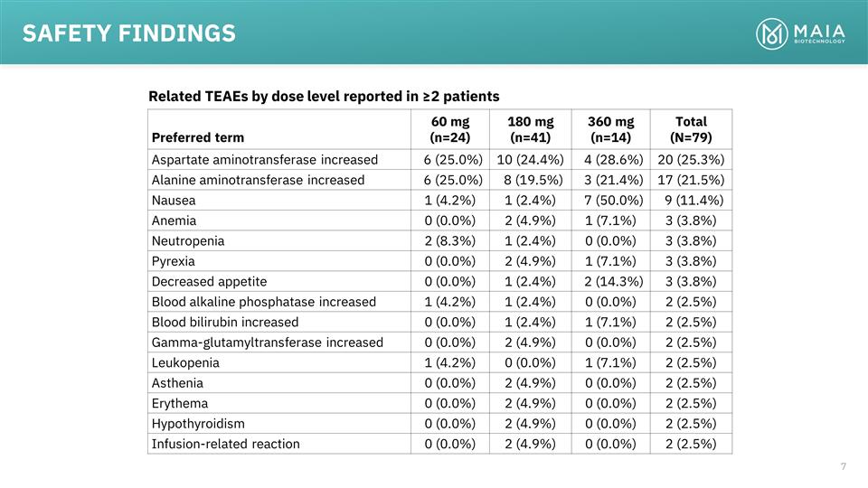The image size is (868, 488).
Task: Click the slide page number 7
Action: pos(843,466)
